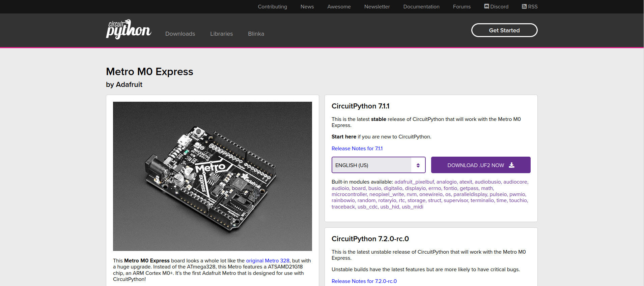Viewport: 644px width, 286px height.
Task: Open the displayio module link
Action: [x=415, y=188]
